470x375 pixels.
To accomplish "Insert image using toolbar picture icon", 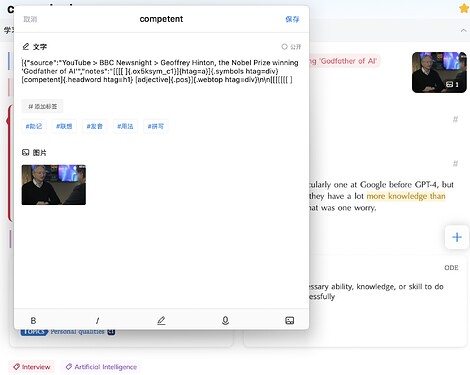I will (290, 321).
